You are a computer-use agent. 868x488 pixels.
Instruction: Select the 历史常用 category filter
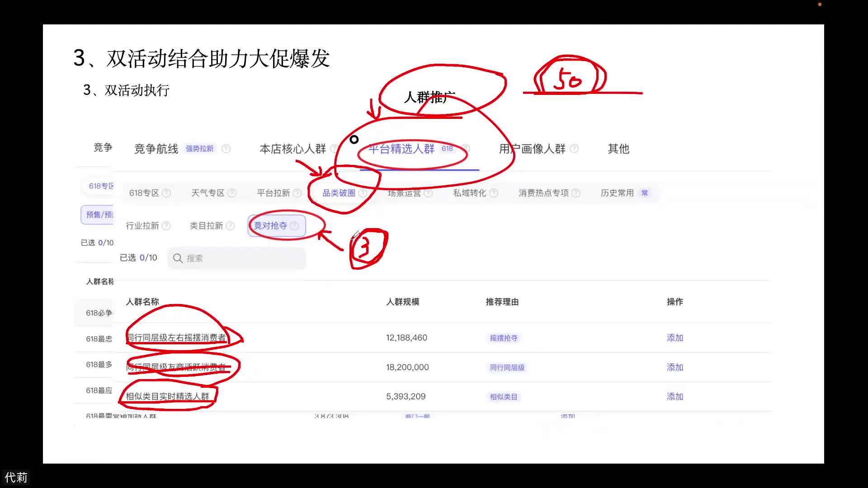617,193
